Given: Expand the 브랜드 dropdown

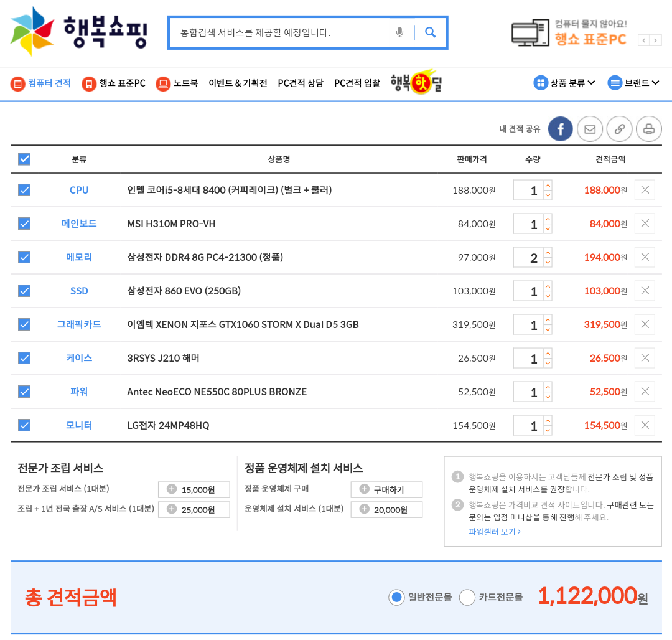Looking at the screenshot, I should point(633,83).
